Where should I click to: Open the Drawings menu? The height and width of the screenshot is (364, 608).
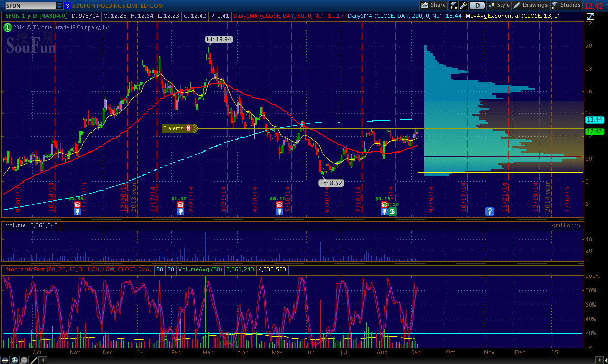pyautogui.click(x=531, y=5)
